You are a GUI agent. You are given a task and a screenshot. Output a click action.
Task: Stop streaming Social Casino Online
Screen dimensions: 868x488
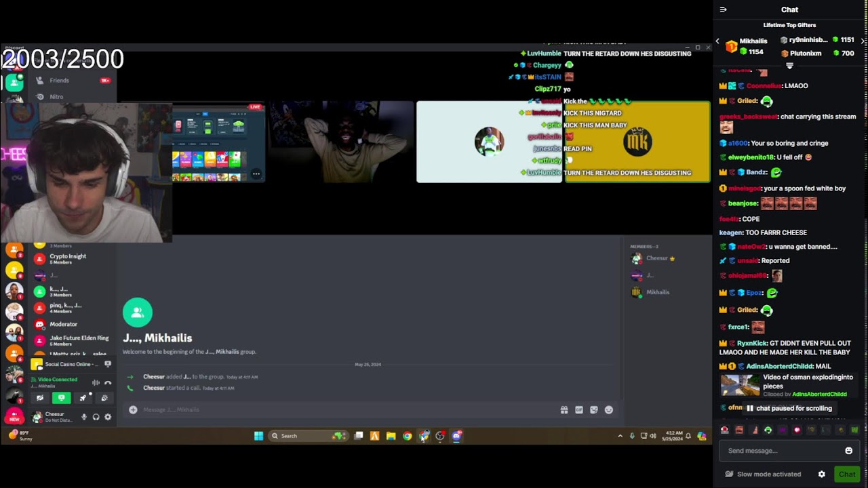[x=107, y=365]
